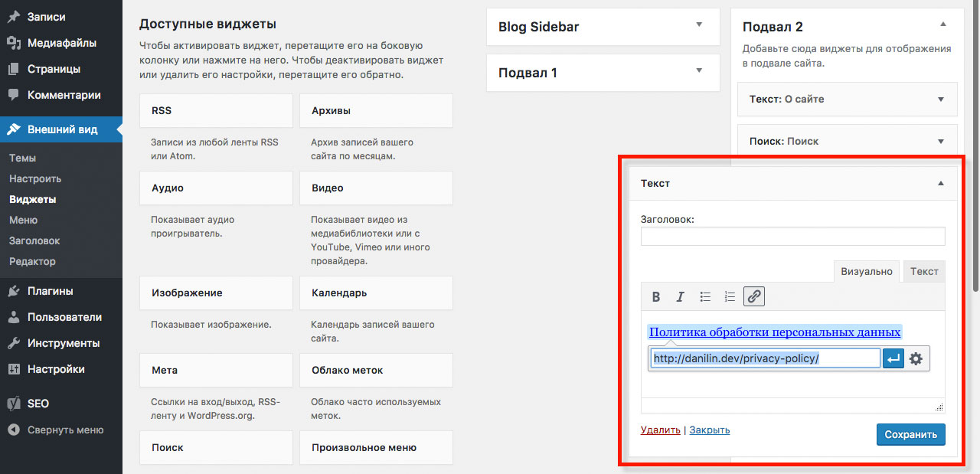Switch to the Визуально editor tab
The height and width of the screenshot is (474, 980).
867,271
